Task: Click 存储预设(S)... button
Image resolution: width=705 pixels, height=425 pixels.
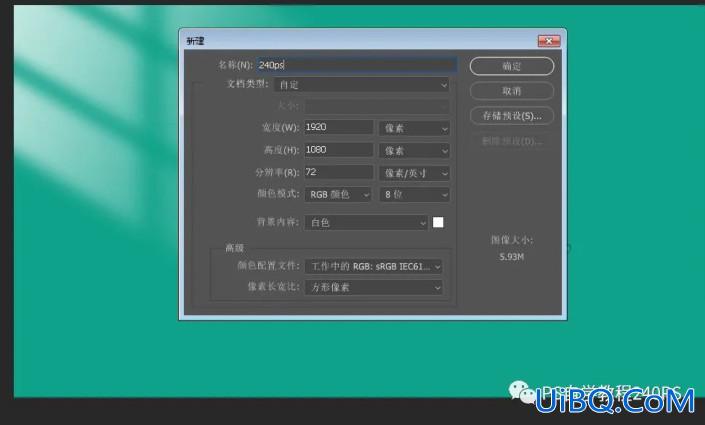Action: coord(512,116)
